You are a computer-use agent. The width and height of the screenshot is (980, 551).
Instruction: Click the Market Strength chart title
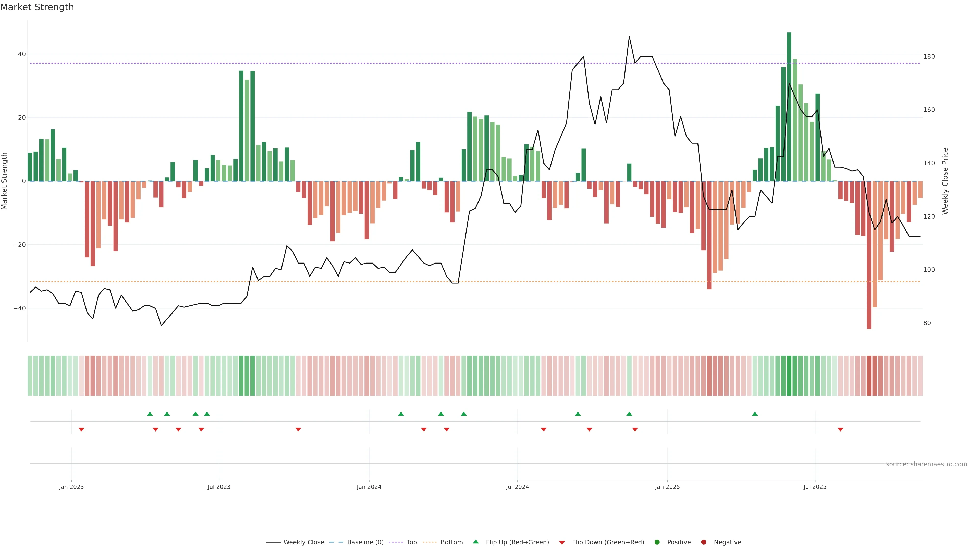pos(37,7)
